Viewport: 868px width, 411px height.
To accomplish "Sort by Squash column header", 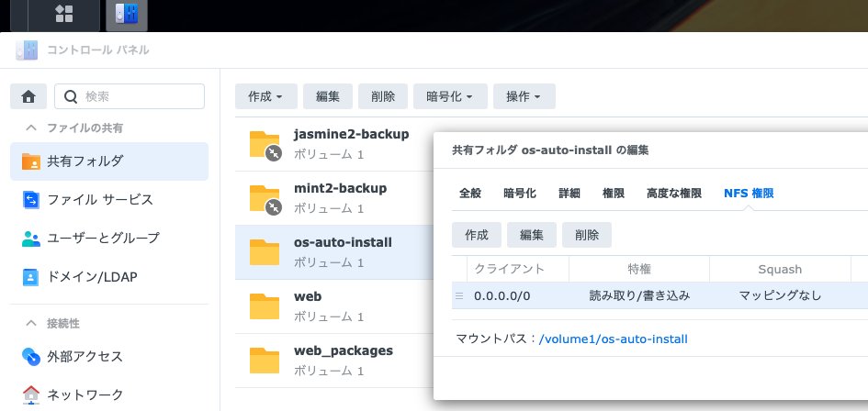I will point(780,270).
